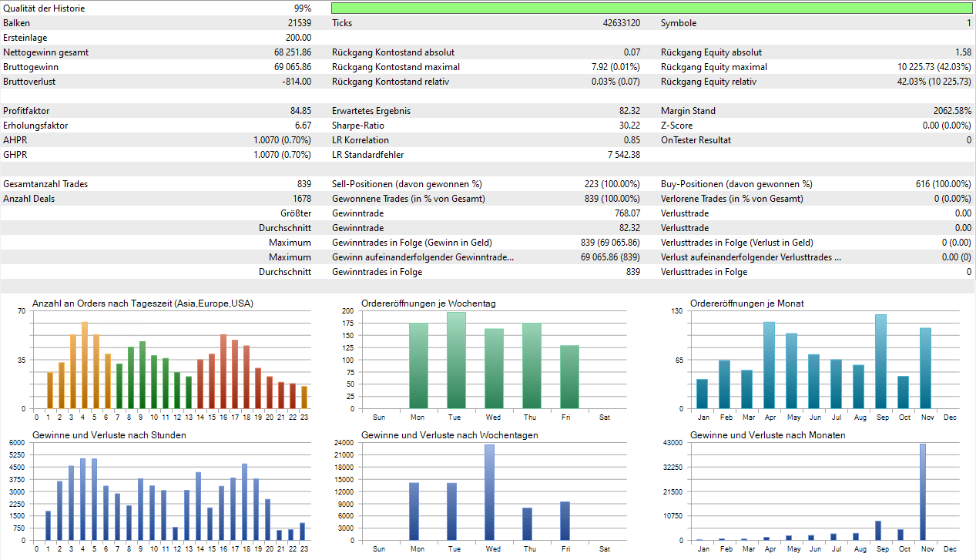976x560 pixels.
Task: Click the Symbole value 1
Action: pos(969,23)
